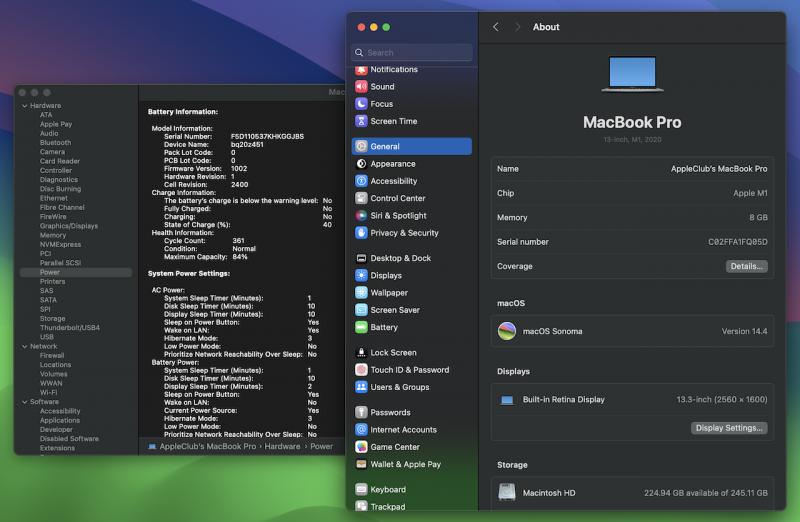
Task: Select Wi-Fi under Network
Action: point(48,392)
